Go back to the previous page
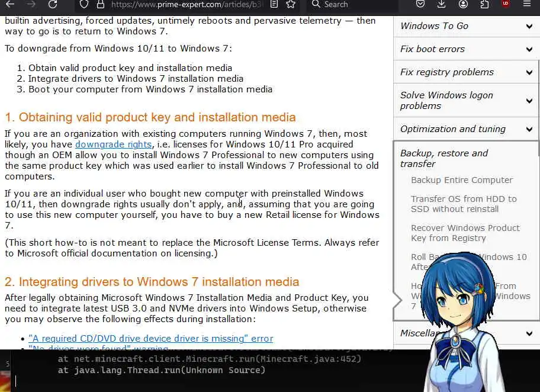Image resolution: width=540 pixels, height=392 pixels. coord(10,4)
